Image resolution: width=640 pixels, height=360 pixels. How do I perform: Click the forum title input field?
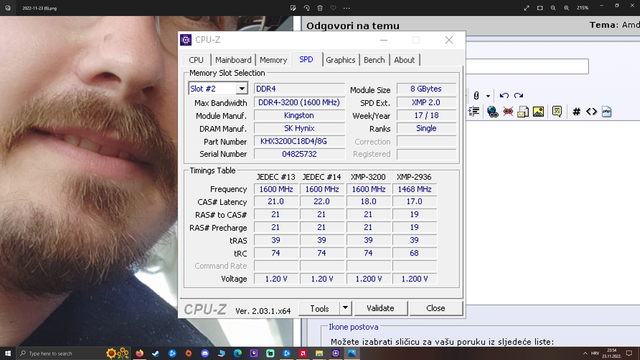tap(527, 66)
